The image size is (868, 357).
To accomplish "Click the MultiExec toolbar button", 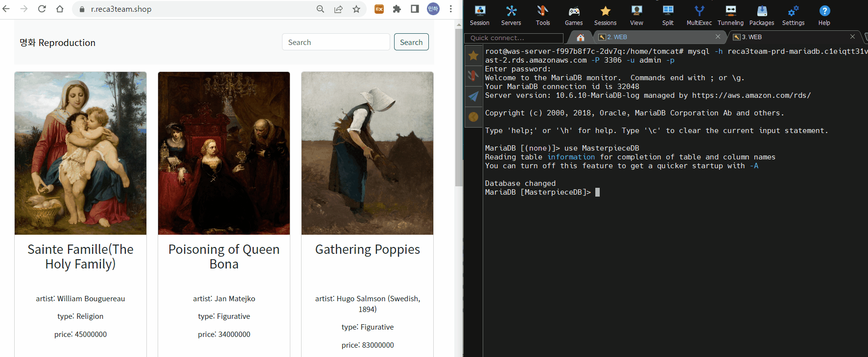I will pos(699,15).
